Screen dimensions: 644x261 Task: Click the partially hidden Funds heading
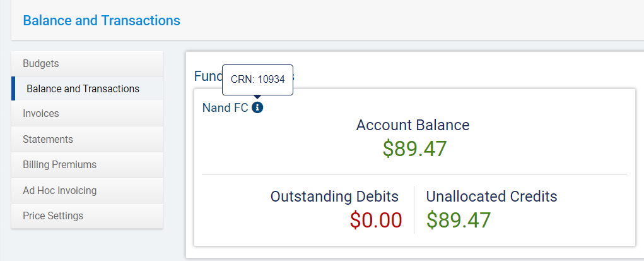click(x=208, y=76)
